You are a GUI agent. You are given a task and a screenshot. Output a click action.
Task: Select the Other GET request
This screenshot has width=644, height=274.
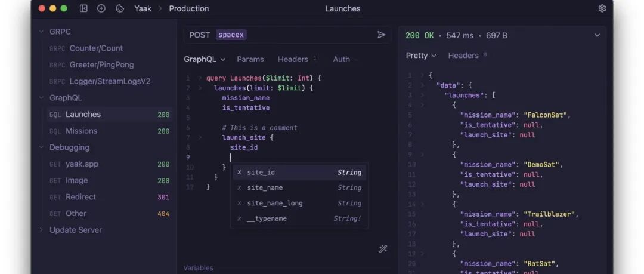point(109,214)
